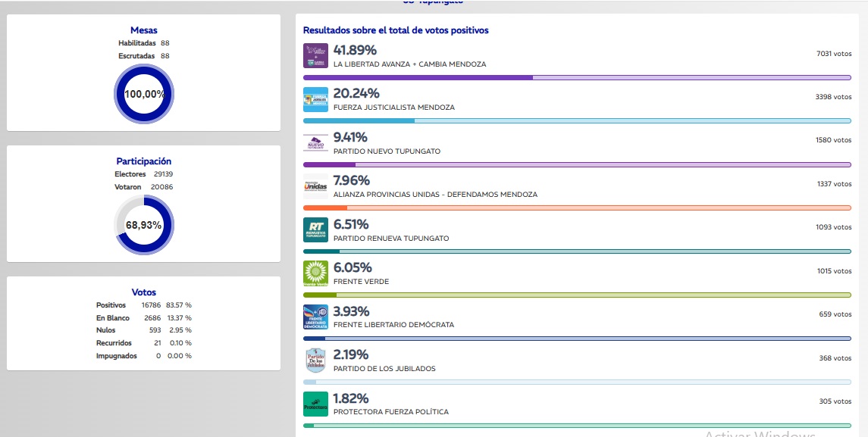Click the Fuerza Justicialista blue progress bar
The height and width of the screenshot is (437, 868).
[x=578, y=120]
